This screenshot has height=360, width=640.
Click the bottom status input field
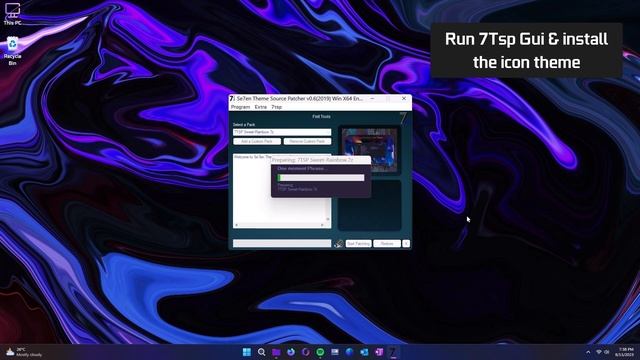[x=282, y=244]
